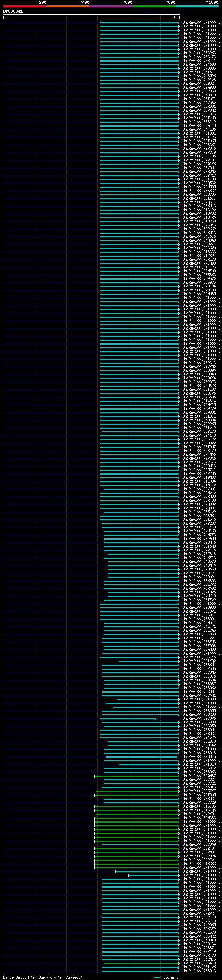The height and width of the screenshot is (980, 222).
Task: Select hit label UniRef100_Q94143
Action: pos(199,435)
